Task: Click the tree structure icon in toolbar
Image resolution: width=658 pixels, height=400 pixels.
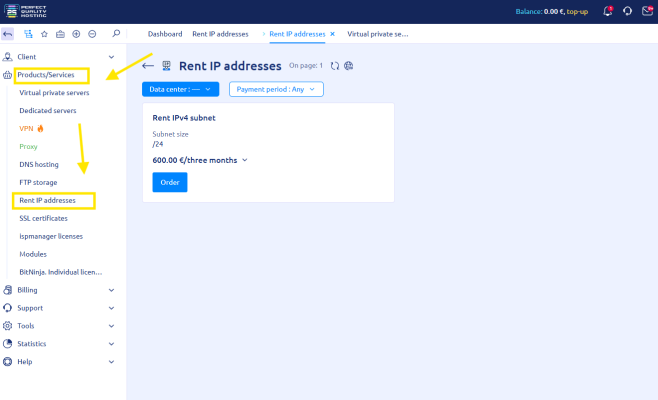Action: pyautogui.click(x=27, y=34)
